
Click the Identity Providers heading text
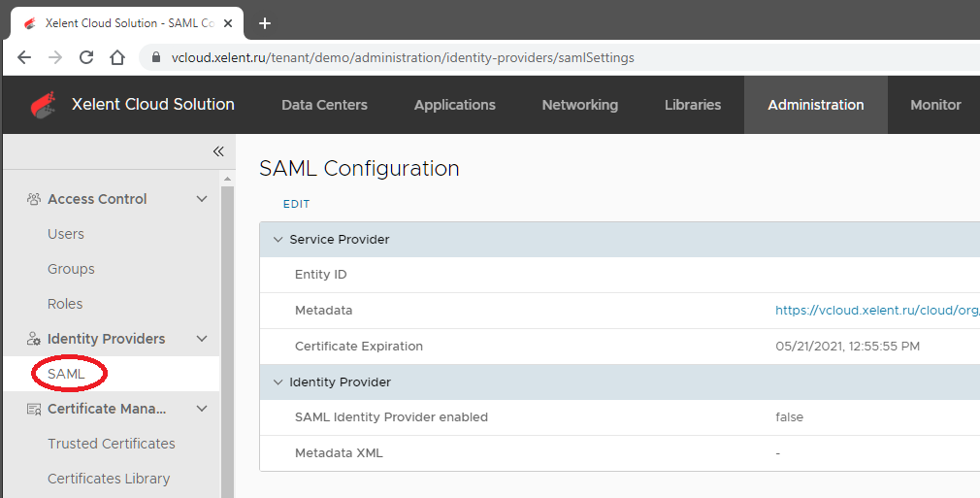tap(107, 339)
